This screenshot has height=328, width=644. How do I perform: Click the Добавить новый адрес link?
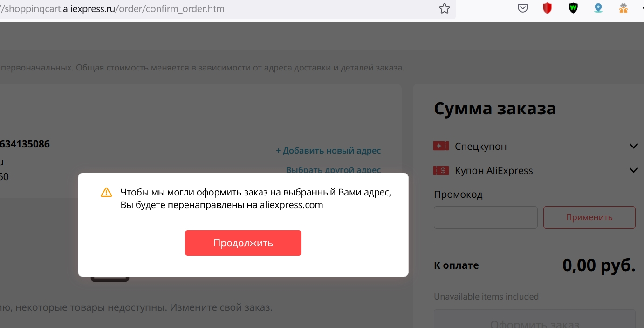click(x=329, y=151)
